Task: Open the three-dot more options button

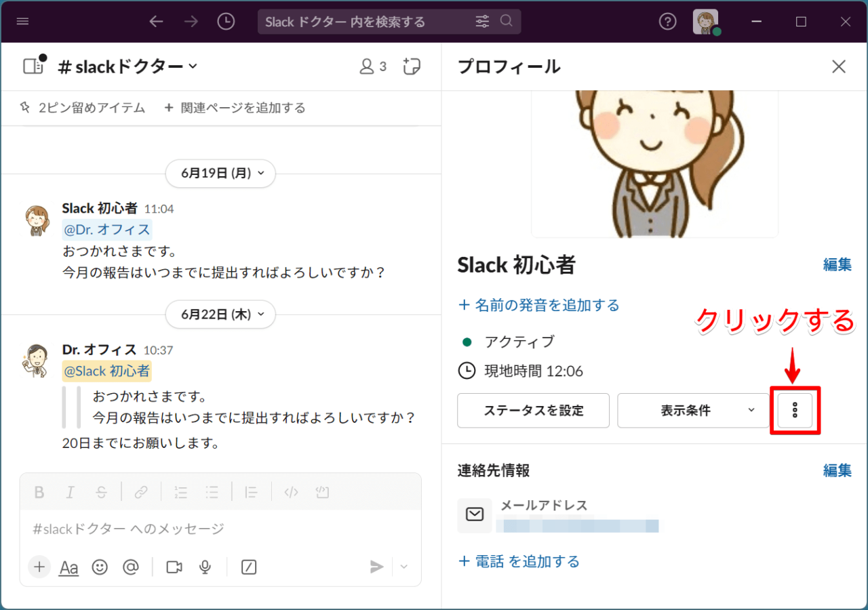Action: (x=795, y=411)
